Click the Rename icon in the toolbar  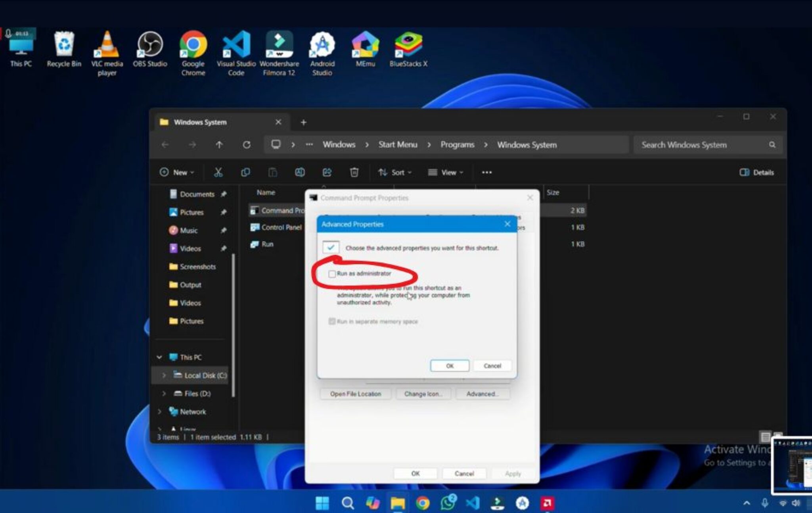pyautogui.click(x=300, y=172)
